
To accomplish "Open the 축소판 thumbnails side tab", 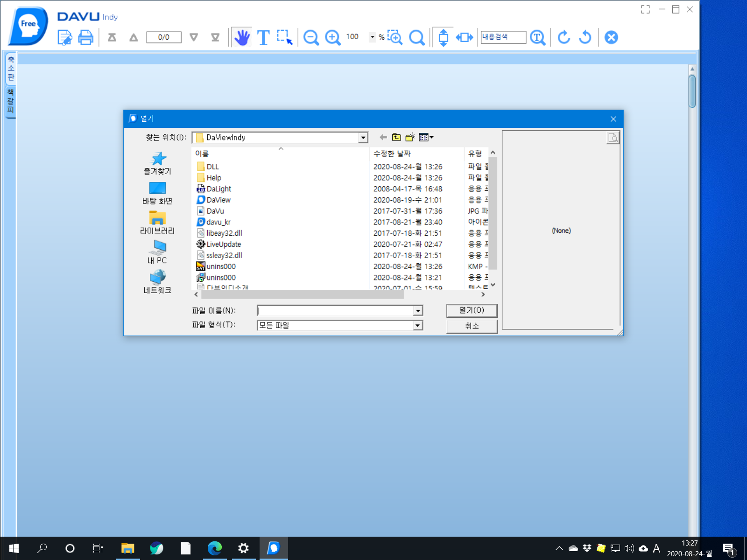I will tap(11, 68).
